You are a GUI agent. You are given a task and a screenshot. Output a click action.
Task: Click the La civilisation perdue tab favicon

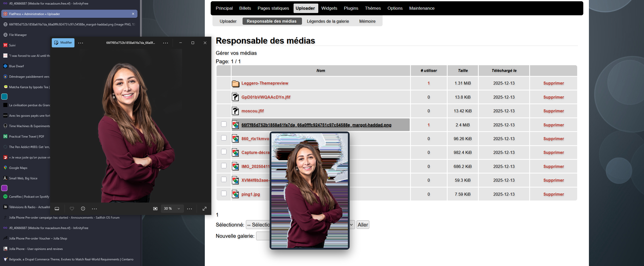pos(5,105)
